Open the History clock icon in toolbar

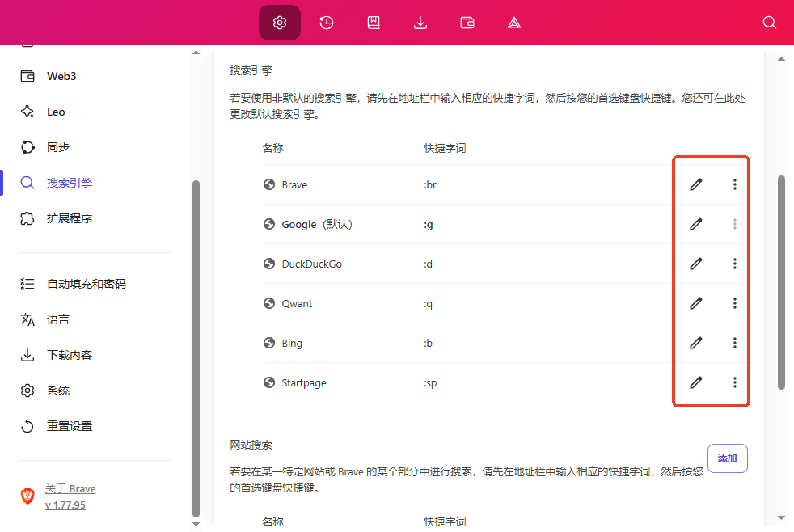click(x=327, y=23)
